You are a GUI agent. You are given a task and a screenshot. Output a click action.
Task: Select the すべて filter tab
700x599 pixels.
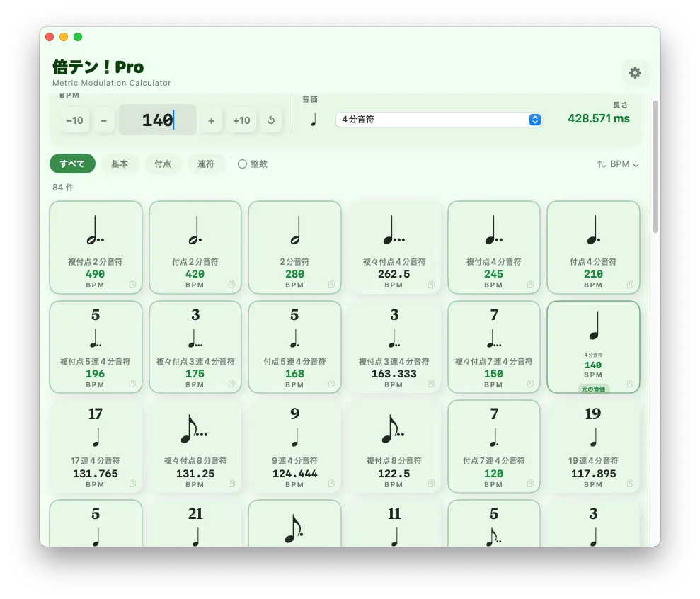pos(72,164)
